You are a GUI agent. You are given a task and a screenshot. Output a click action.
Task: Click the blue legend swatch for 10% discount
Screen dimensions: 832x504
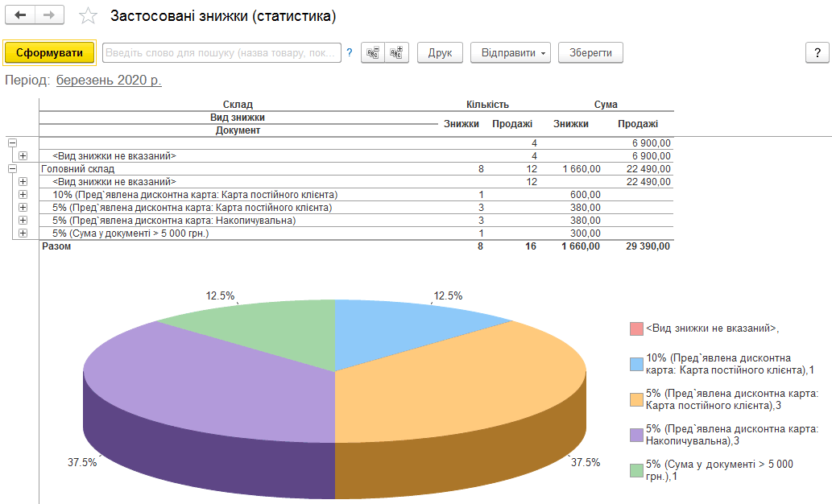(636, 364)
